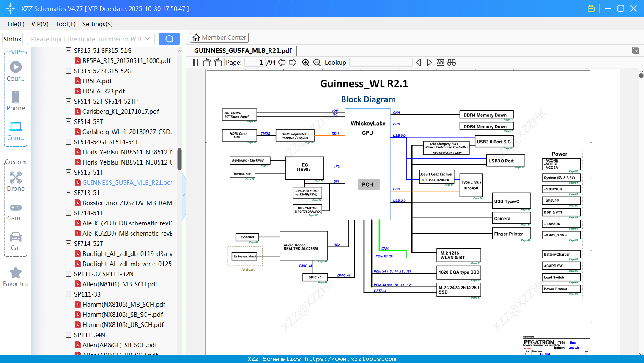The width and height of the screenshot is (644, 363).
Task: Collapse the side panel with the splitter handle
Action: tap(184, 195)
